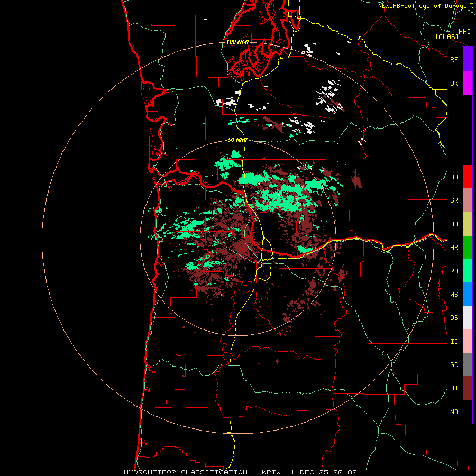
Task: Click the 'HR' legend label
Action: tap(454, 248)
